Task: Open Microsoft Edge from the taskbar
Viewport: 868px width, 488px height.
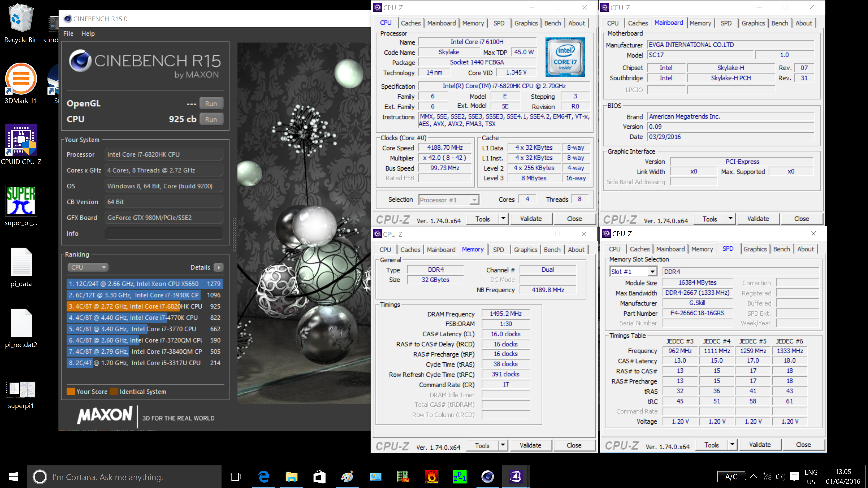Action: [x=264, y=476]
